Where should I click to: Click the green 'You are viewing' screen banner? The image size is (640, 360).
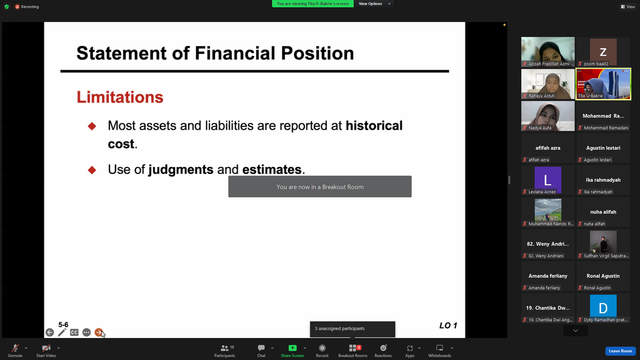point(313,4)
